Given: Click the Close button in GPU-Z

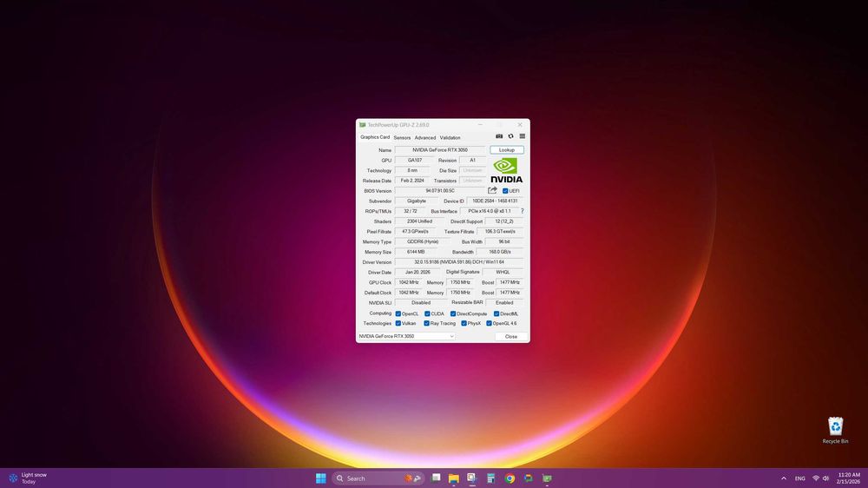Looking at the screenshot, I should 511,336.
